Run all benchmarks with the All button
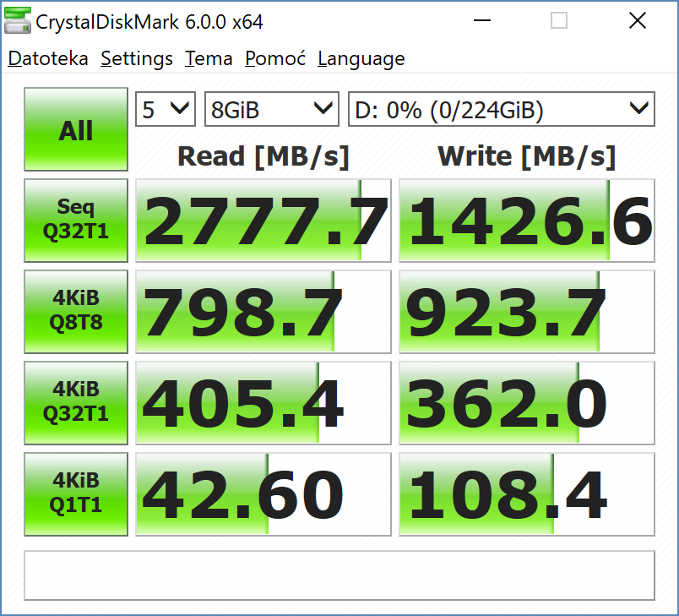Viewport: 679px width, 616px height. pos(76,129)
